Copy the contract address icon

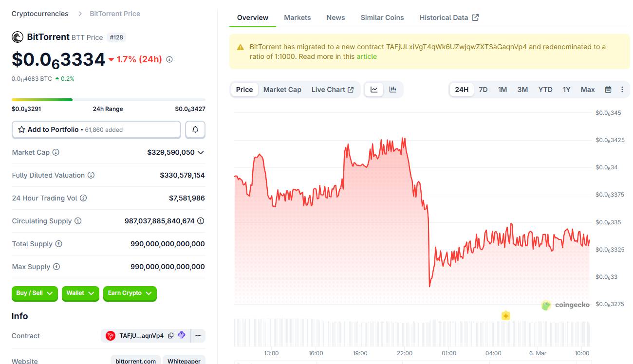pyautogui.click(x=171, y=335)
